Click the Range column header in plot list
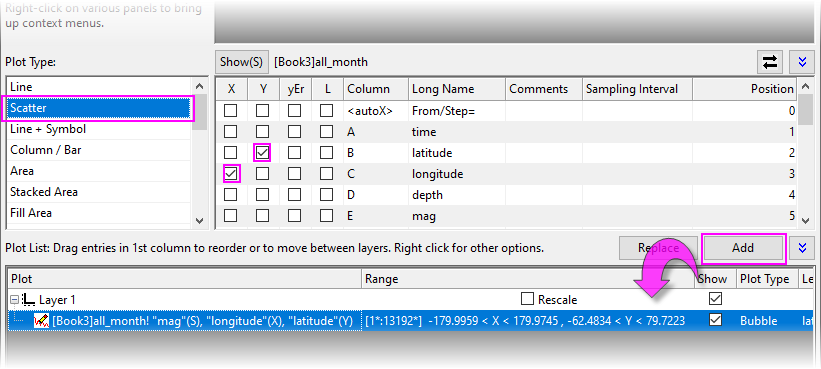 tap(528, 279)
